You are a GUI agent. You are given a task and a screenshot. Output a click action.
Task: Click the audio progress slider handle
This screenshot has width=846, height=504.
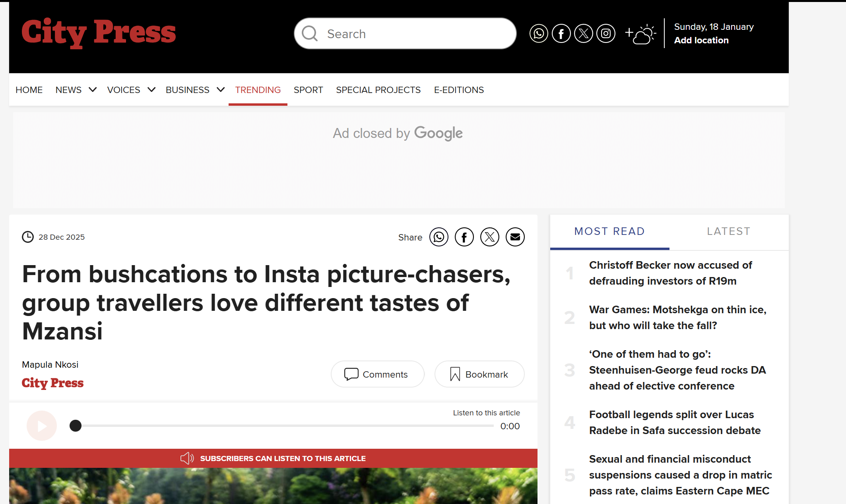click(76, 426)
